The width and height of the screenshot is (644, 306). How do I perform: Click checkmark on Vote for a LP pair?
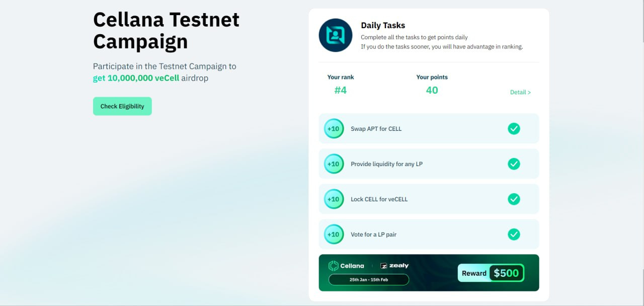[514, 235]
